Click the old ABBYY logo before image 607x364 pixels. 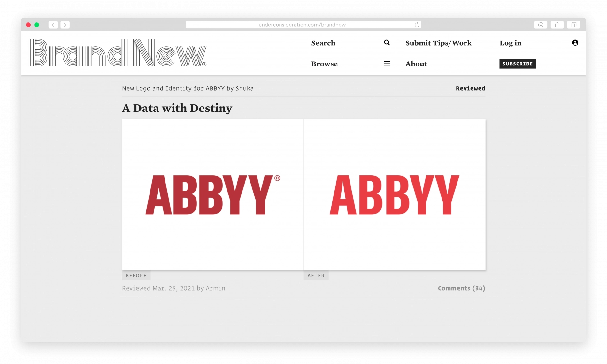[x=212, y=195]
